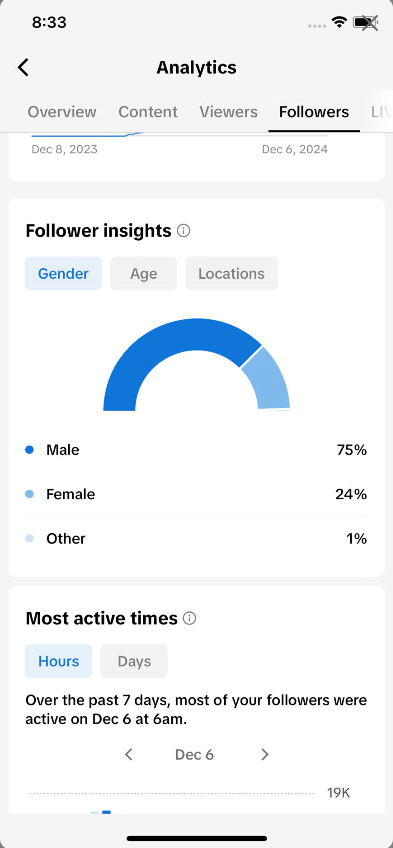Tap the battery indicator icon
Image resolution: width=393 pixels, height=848 pixels.
click(x=365, y=22)
